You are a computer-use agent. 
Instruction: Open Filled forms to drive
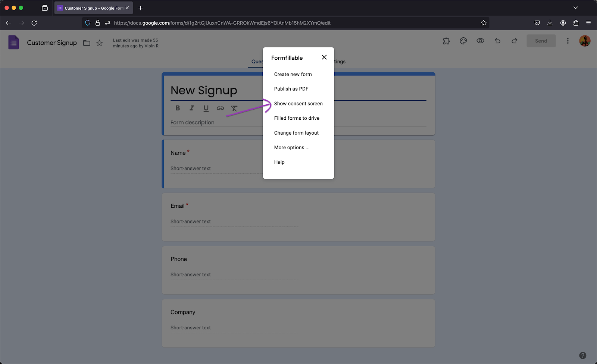tap(297, 118)
